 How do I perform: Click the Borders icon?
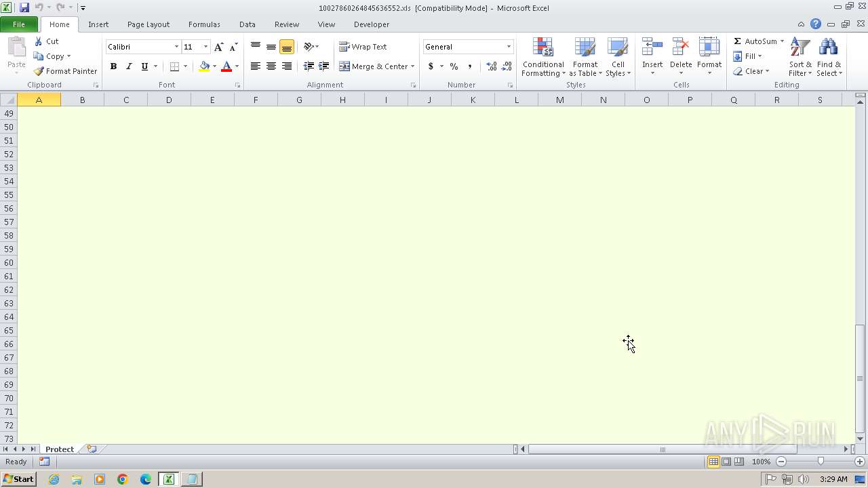pos(174,66)
